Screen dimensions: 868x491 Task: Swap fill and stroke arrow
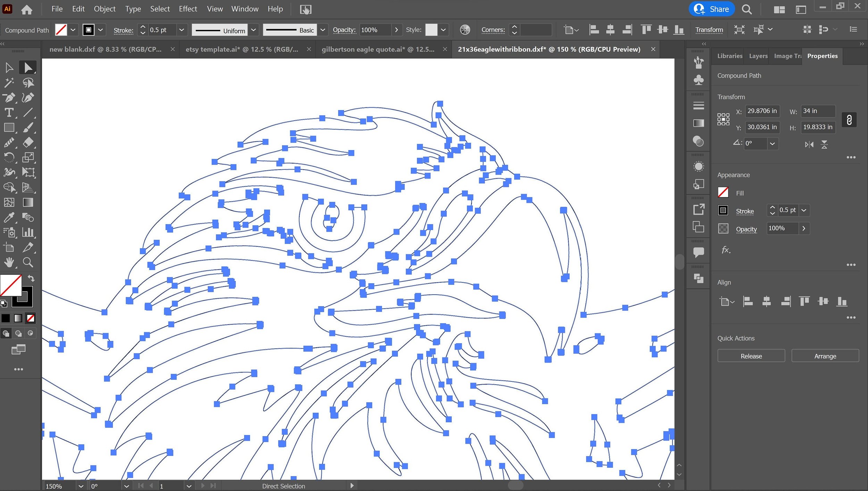(31, 278)
